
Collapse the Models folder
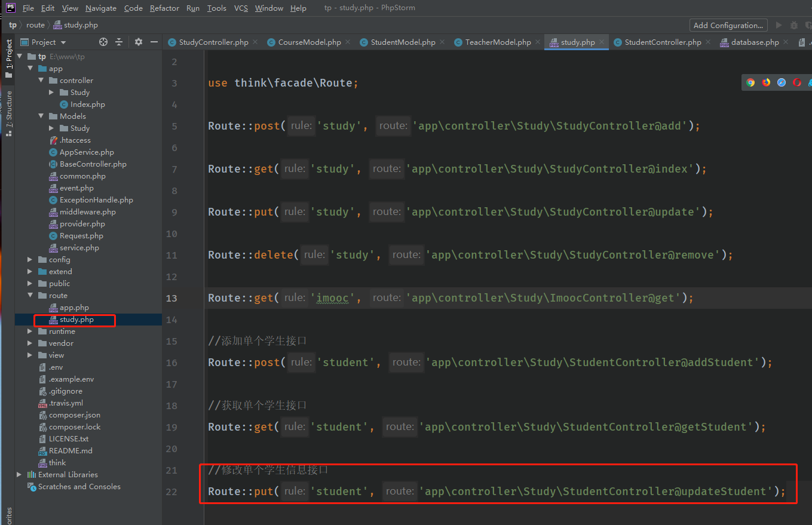click(x=41, y=116)
